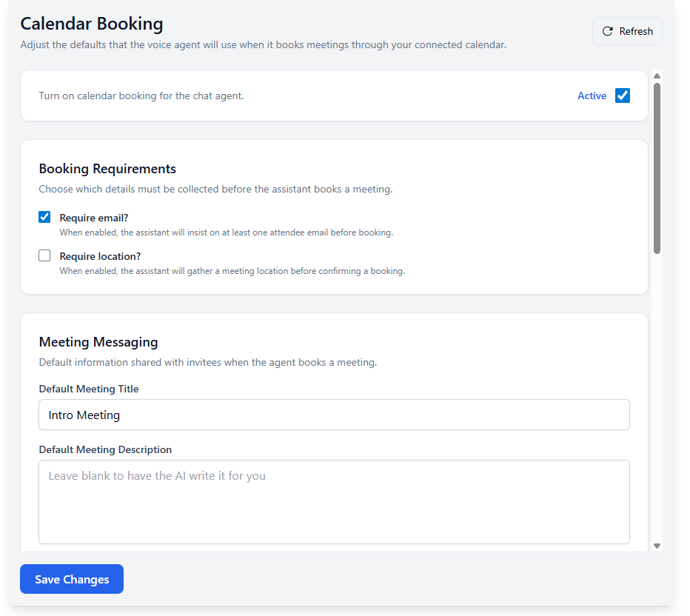Click the 'Require location?' label text
The image size is (690, 616).
tap(100, 256)
